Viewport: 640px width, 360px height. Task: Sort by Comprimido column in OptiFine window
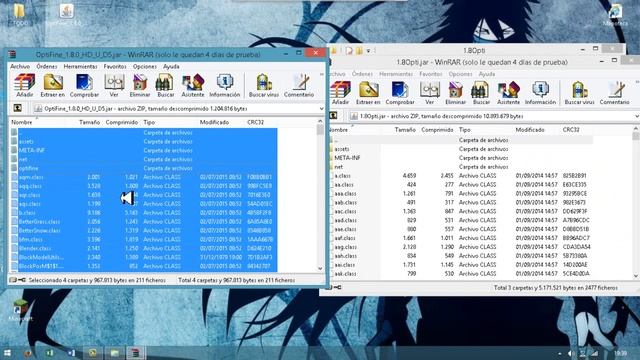(122, 122)
